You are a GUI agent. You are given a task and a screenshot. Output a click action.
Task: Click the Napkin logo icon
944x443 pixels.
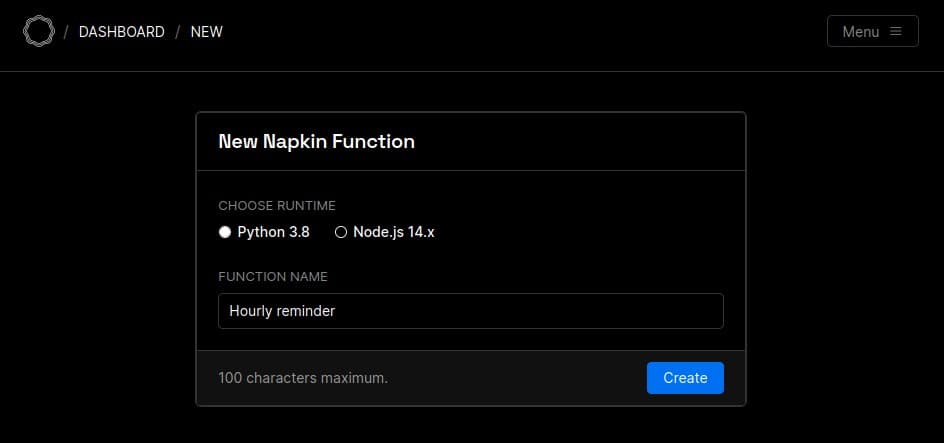point(39,31)
